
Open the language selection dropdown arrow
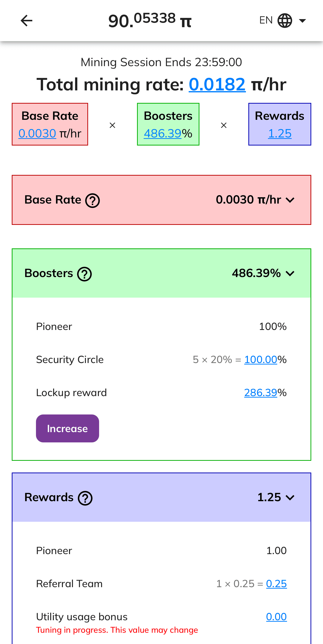(x=302, y=20)
